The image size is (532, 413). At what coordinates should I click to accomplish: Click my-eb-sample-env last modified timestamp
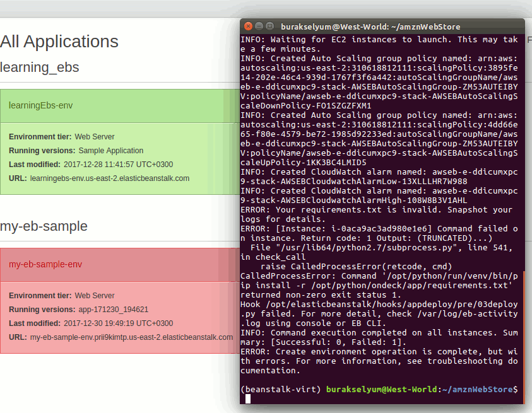pos(118,323)
